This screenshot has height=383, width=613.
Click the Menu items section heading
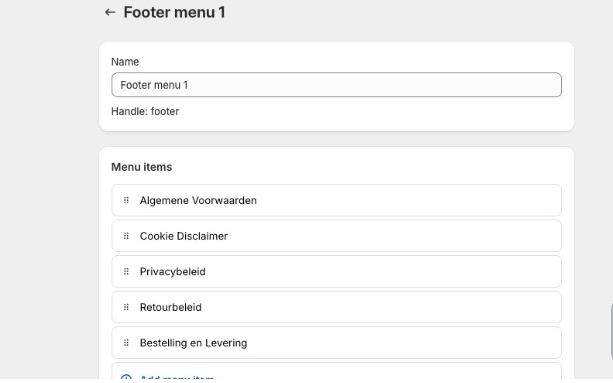pyautogui.click(x=142, y=167)
